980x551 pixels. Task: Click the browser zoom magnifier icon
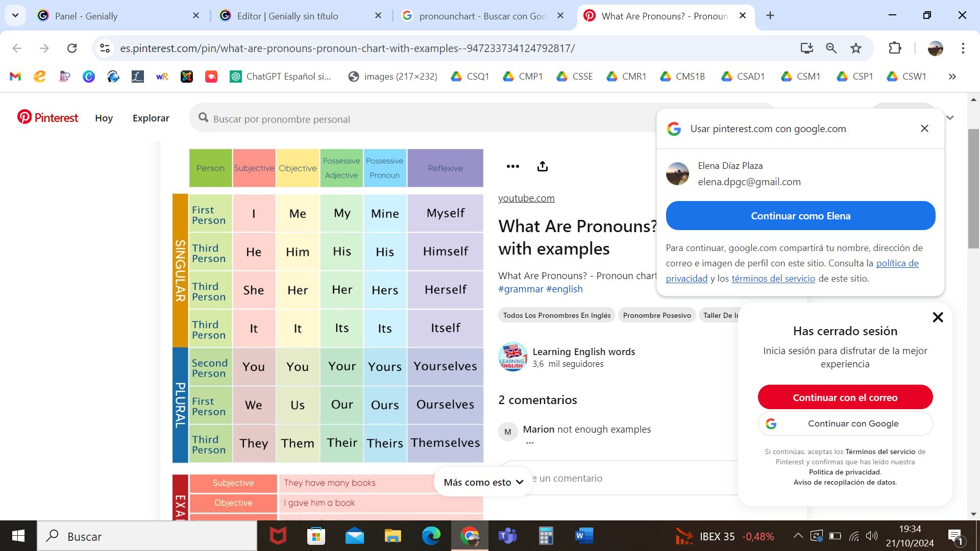pos(831,48)
